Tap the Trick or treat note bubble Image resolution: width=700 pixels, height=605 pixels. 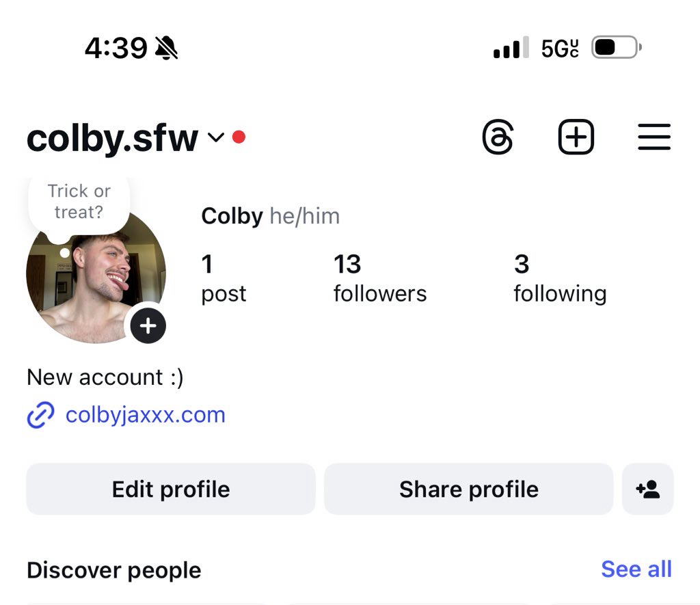(79, 202)
